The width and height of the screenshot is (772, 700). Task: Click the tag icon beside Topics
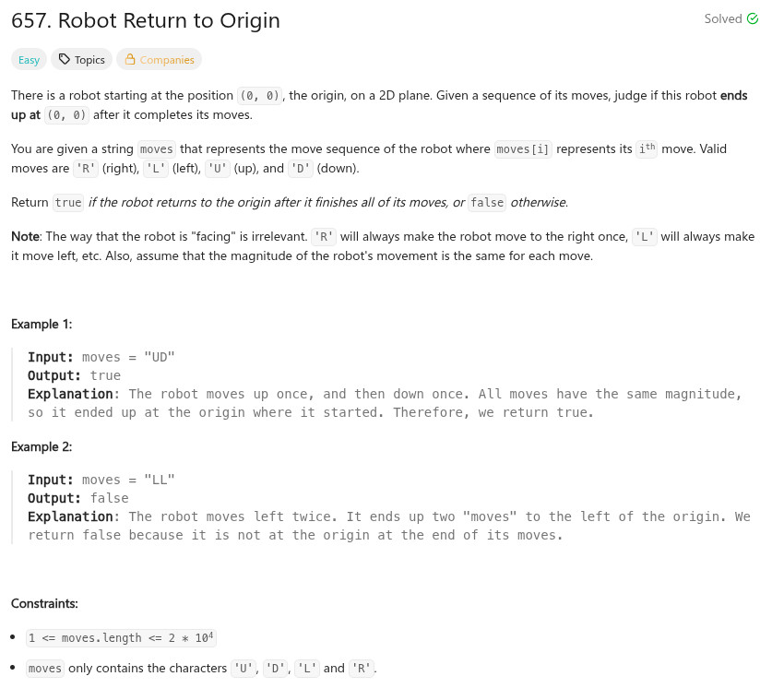pos(64,60)
